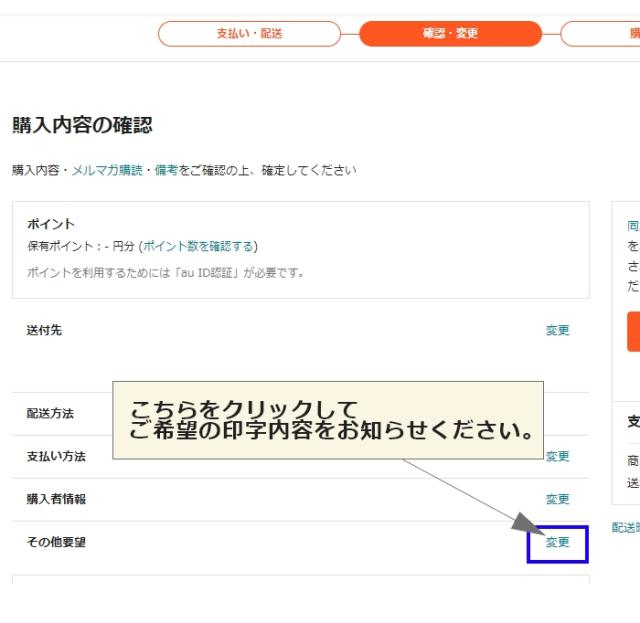The width and height of the screenshot is (640, 623).
Task: Click the highlighted 変更 for その他要望
Action: pyautogui.click(x=557, y=542)
